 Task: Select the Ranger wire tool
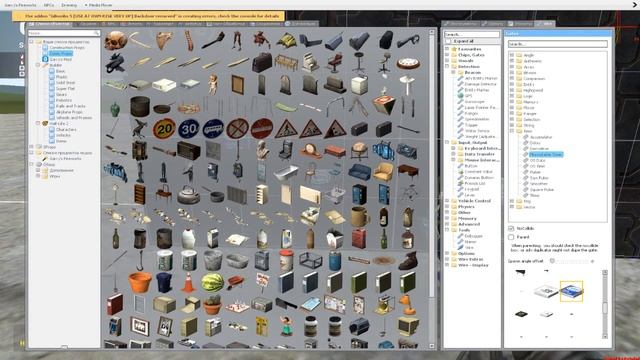(x=471, y=113)
